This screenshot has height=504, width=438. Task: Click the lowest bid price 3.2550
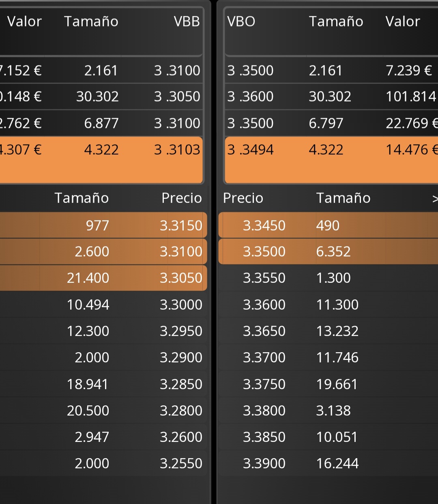[x=181, y=463]
